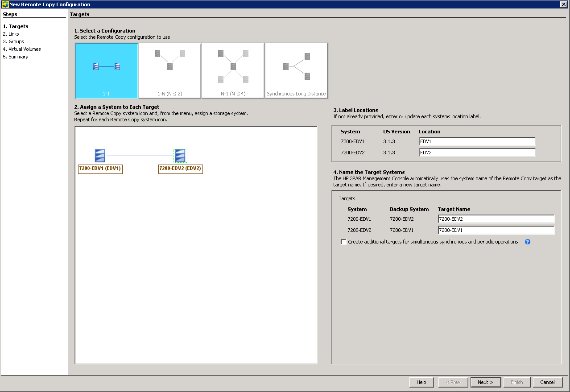Image resolution: width=570 pixels, height=392 pixels.
Task: Click the Backup System column header
Action: pyautogui.click(x=409, y=209)
